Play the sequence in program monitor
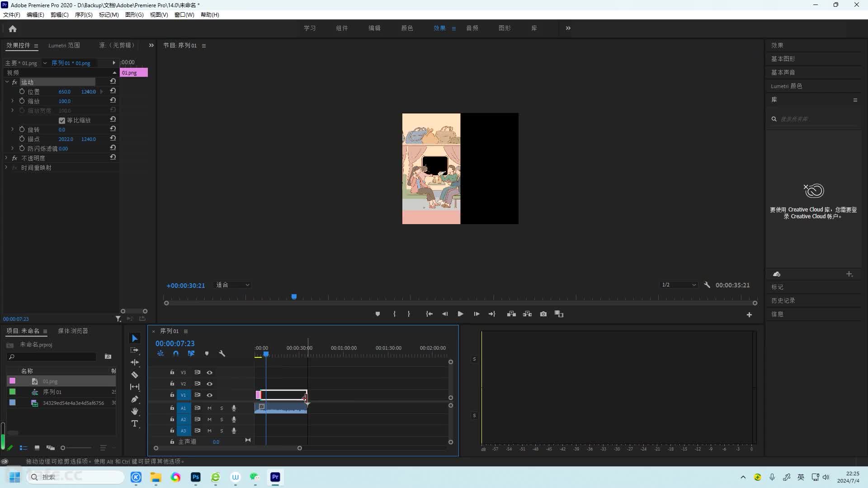The width and height of the screenshot is (868, 488). (x=460, y=314)
